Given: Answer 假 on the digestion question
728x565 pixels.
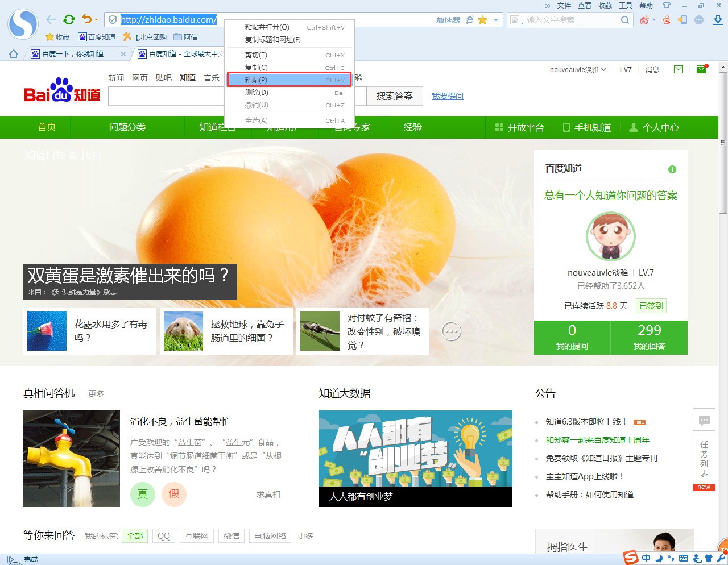Looking at the screenshot, I should coord(174,494).
